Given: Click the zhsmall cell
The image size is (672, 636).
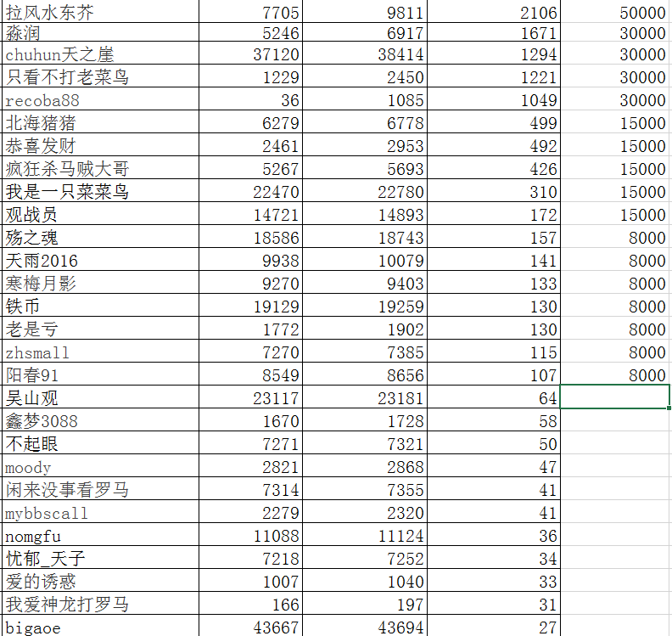Looking at the screenshot, I should 38,352.
